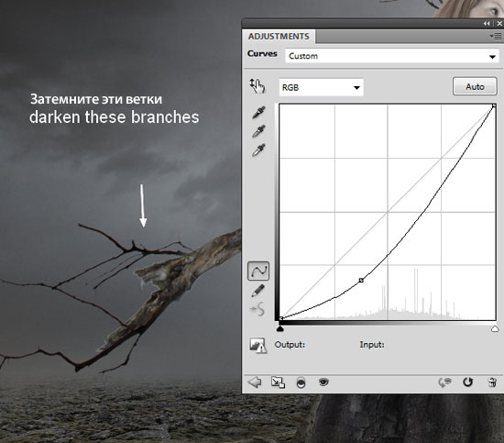This screenshot has width=504, height=443.
Task: Click the smooth curve values icon
Action: click(x=257, y=309)
